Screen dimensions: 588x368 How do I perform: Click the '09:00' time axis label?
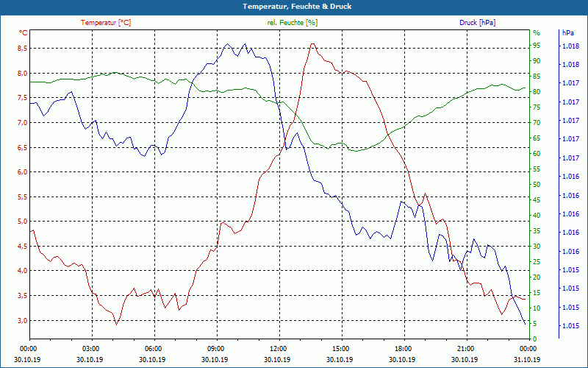215,349
